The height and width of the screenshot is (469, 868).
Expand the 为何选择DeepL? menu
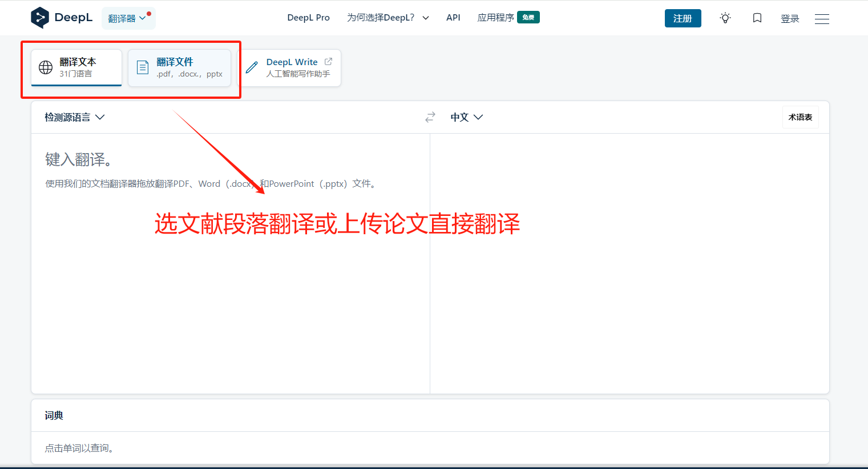[x=388, y=18]
